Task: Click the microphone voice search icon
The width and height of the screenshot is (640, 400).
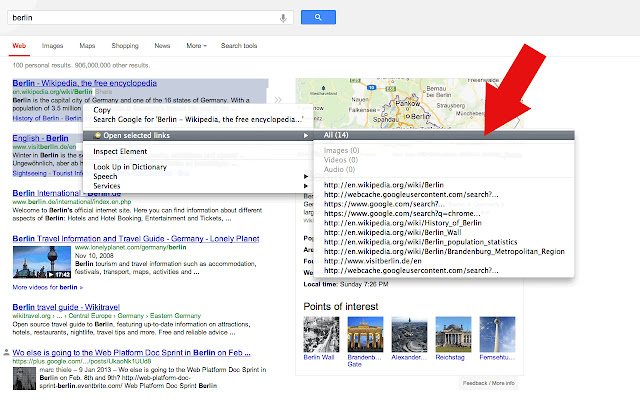Action: click(284, 17)
